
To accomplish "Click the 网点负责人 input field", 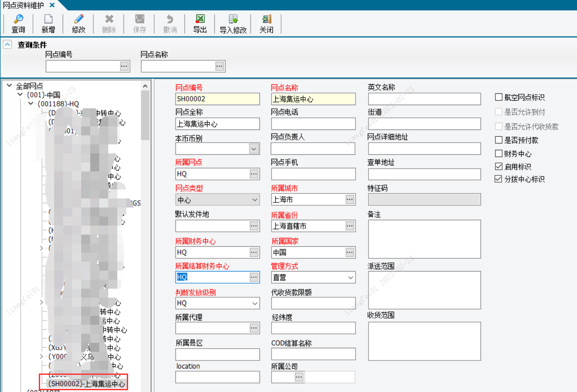I will pyautogui.click(x=313, y=148).
